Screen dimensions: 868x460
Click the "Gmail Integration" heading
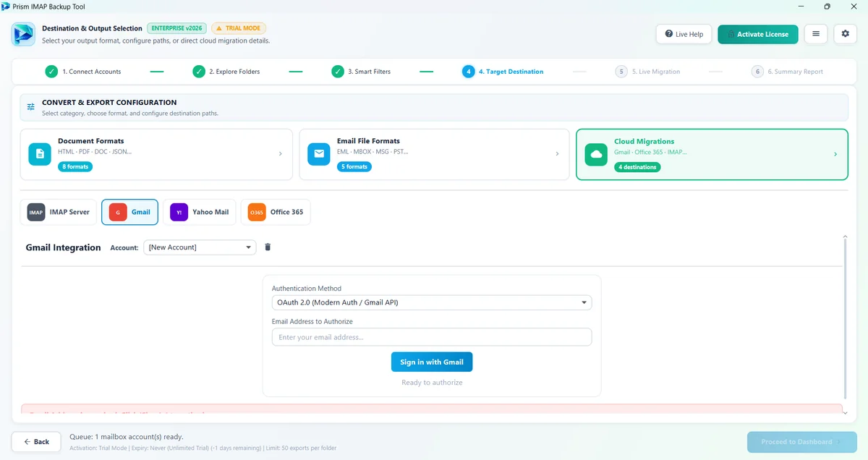64,247
